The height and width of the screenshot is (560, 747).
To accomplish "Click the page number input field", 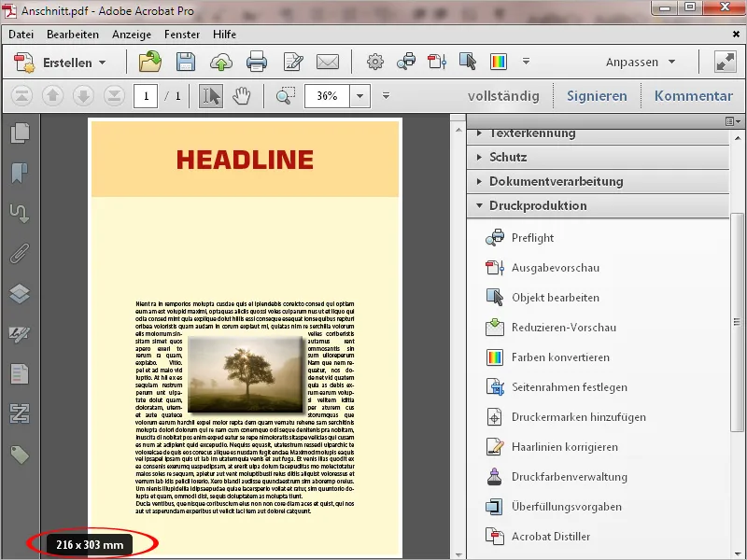I will [146, 96].
